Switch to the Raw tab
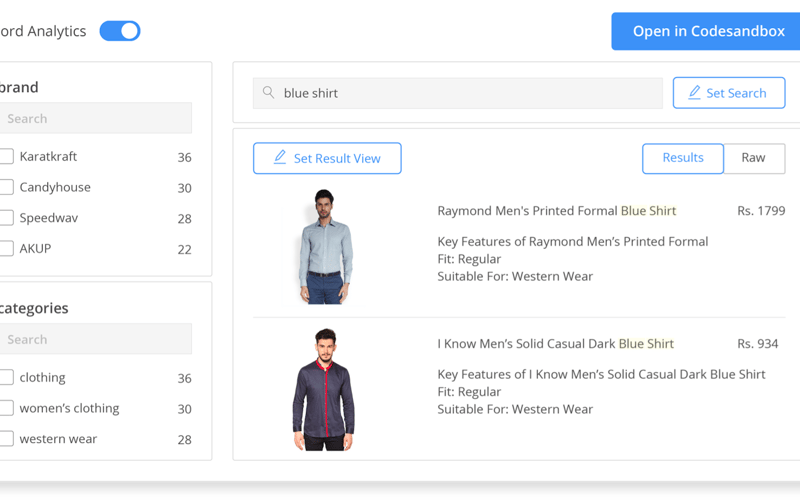The height and width of the screenshot is (500, 800). coord(754,158)
